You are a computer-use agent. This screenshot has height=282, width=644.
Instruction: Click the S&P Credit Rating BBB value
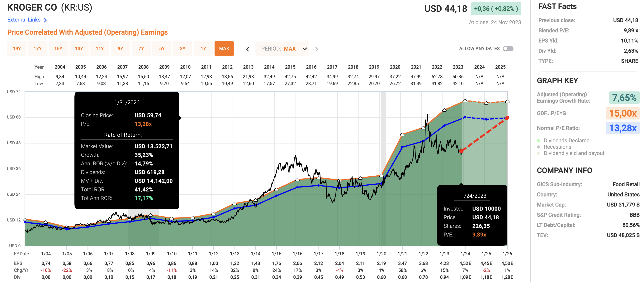pyautogui.click(x=634, y=215)
